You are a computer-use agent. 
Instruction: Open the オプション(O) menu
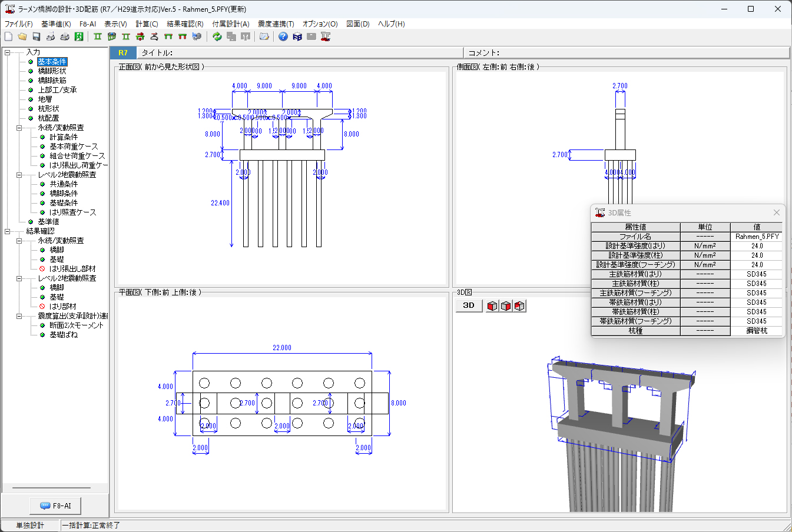320,24
